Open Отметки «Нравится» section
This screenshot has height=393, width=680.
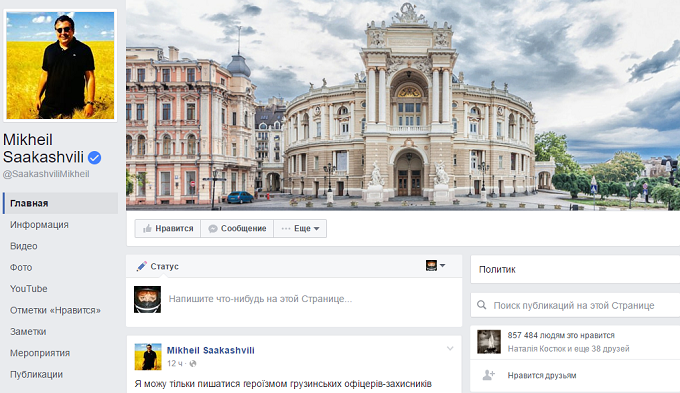click(x=55, y=310)
